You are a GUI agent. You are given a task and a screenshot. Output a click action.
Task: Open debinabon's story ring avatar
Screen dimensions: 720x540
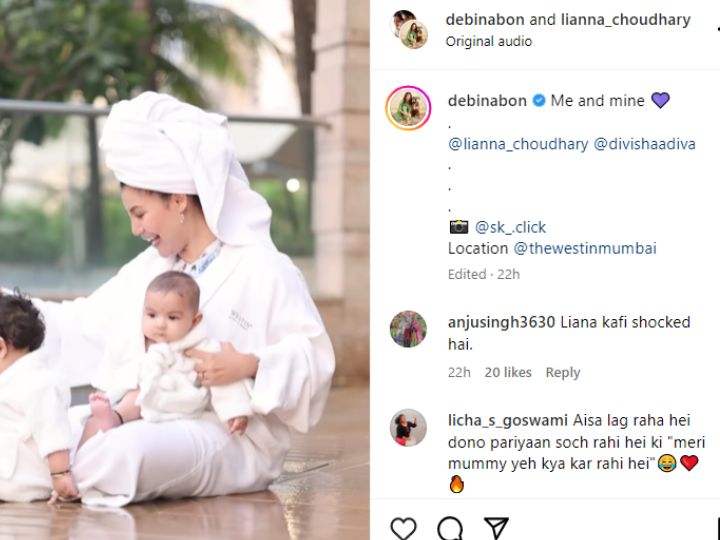coord(408,108)
